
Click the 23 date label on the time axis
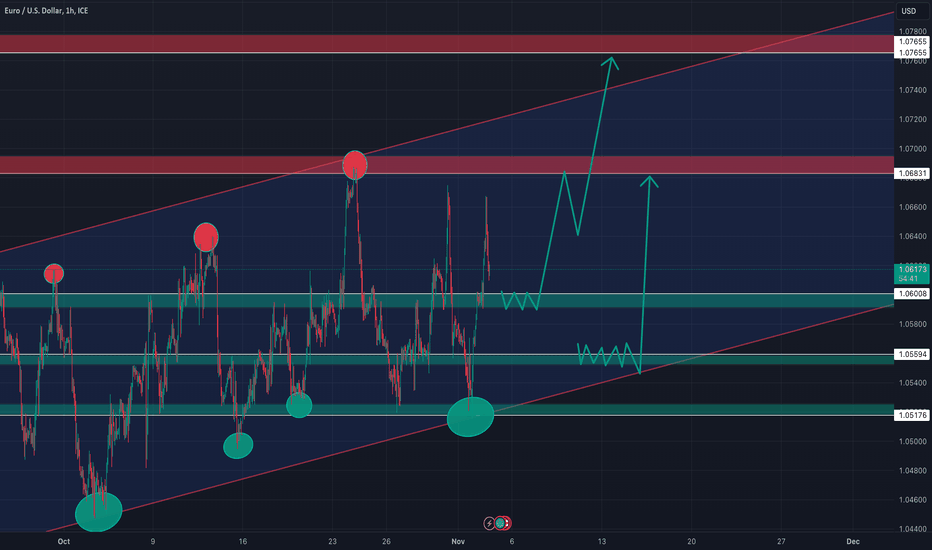coord(332,542)
